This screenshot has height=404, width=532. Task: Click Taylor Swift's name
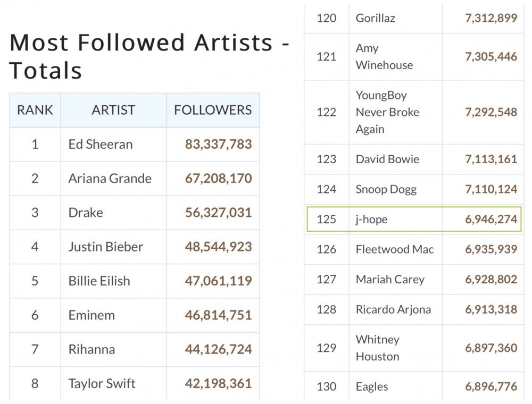[x=102, y=383]
